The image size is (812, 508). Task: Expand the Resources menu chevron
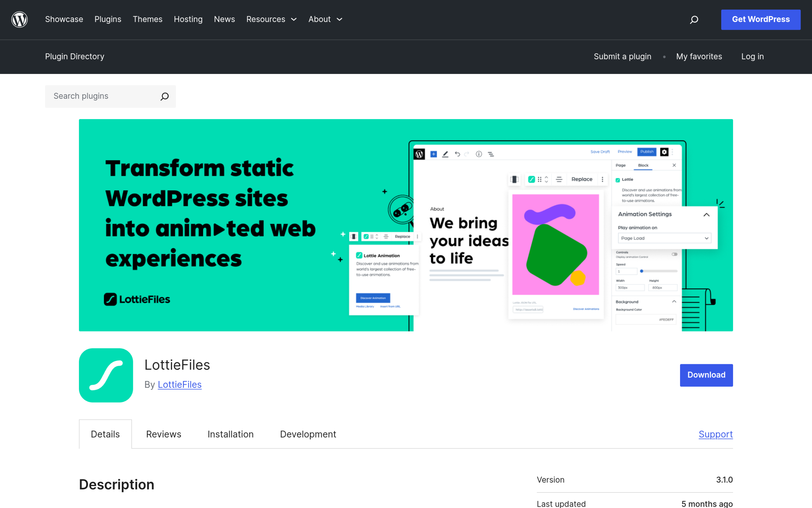(x=294, y=19)
